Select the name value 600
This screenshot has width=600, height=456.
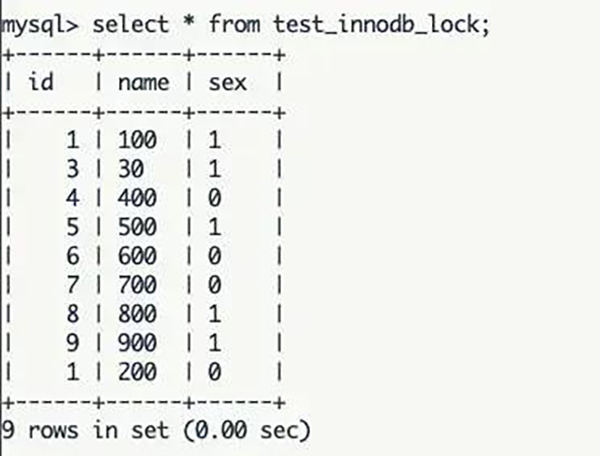pyautogui.click(x=137, y=256)
